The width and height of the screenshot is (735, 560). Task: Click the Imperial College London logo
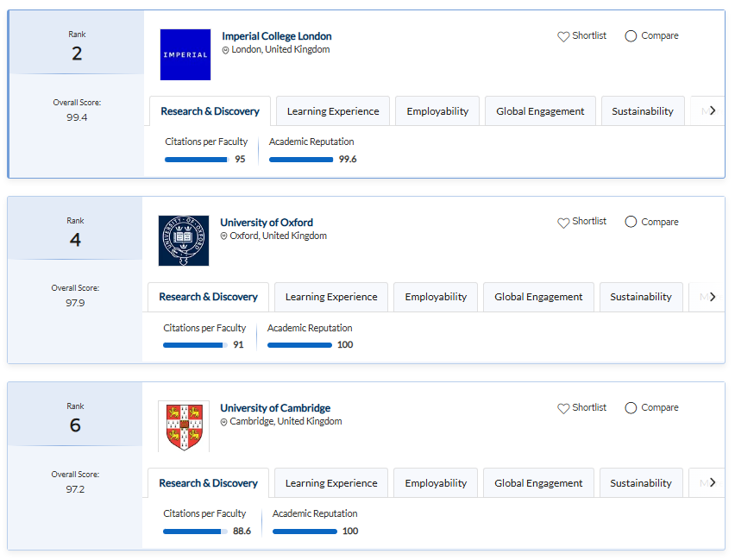(x=185, y=54)
